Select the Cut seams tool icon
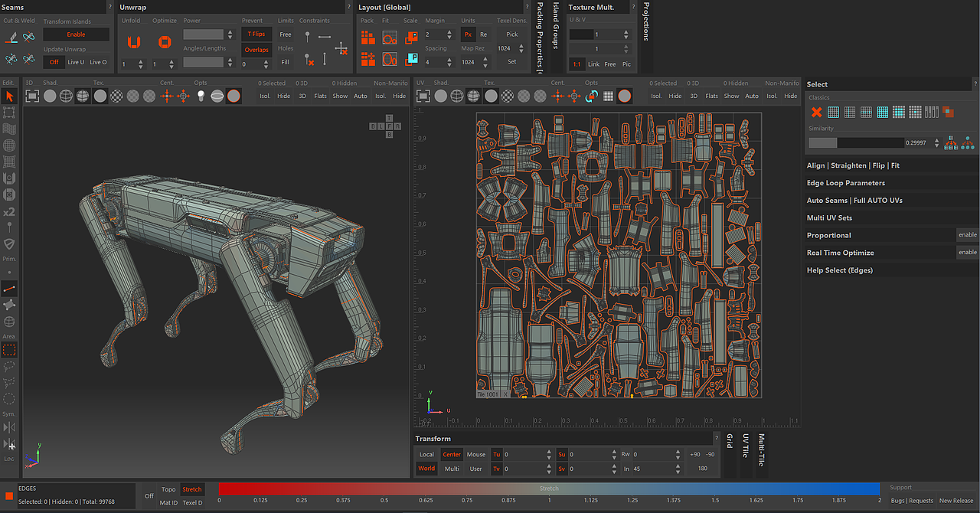980x513 pixels. pyautogui.click(x=11, y=37)
